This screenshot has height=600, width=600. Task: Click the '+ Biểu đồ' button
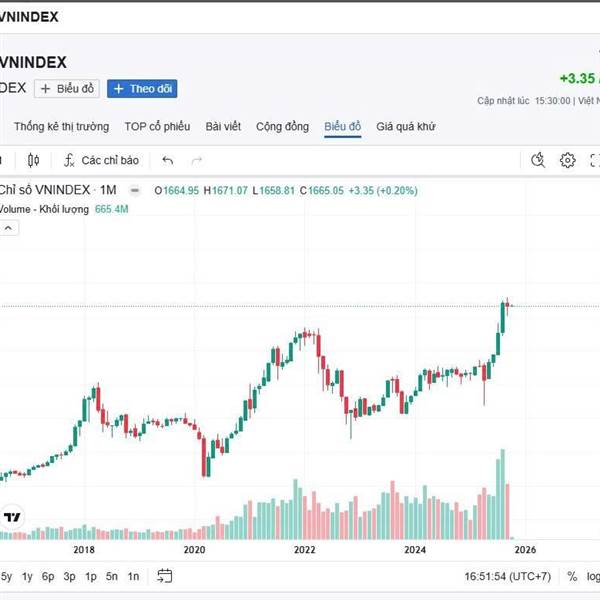pyautogui.click(x=67, y=88)
